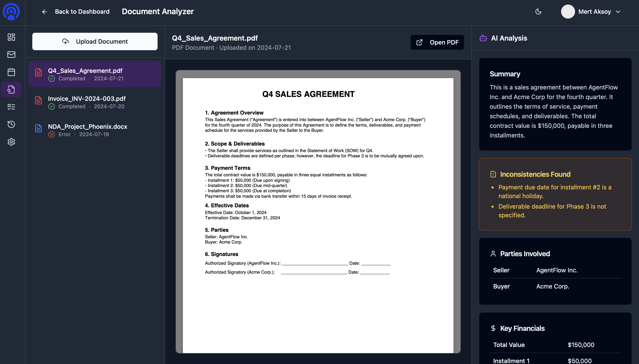Screen dimensions: 639x364
Task: Click the Document Analyzer page title
Action: 158,12
